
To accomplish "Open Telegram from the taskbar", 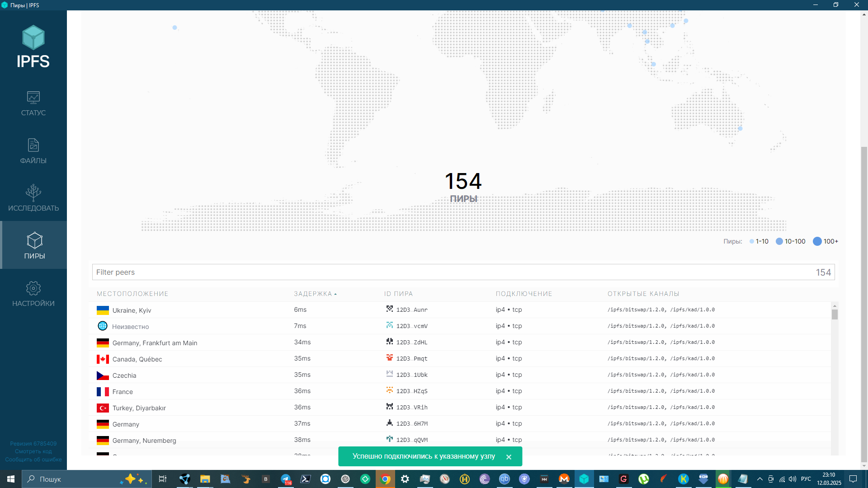I will point(286,479).
